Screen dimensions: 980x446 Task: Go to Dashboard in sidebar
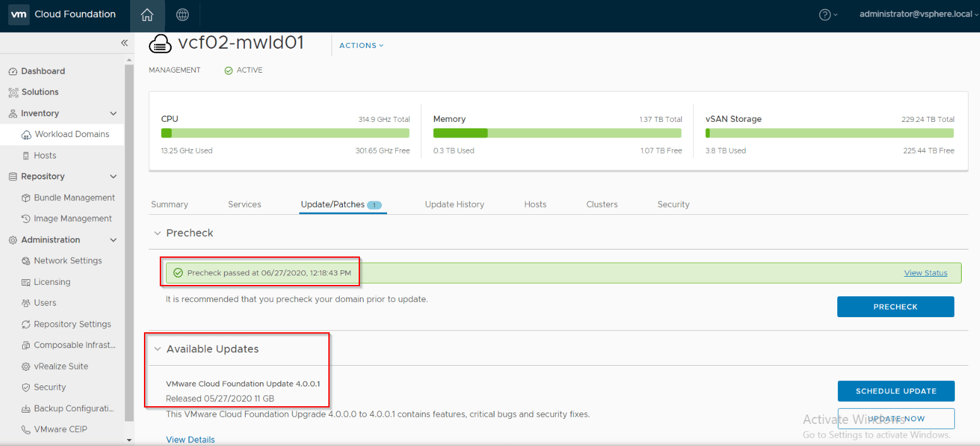43,71
